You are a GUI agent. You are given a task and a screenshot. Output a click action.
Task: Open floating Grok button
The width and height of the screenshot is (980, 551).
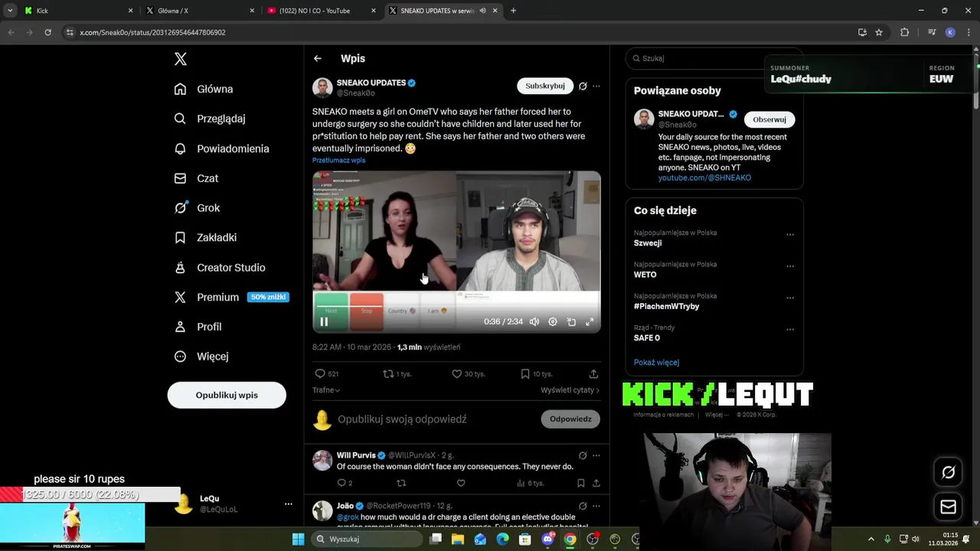[948, 472]
